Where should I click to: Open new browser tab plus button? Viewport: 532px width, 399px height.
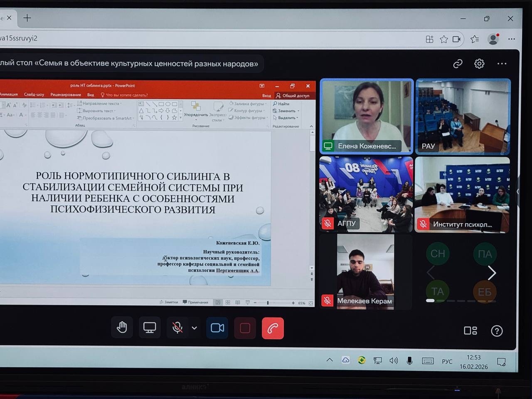27,18
